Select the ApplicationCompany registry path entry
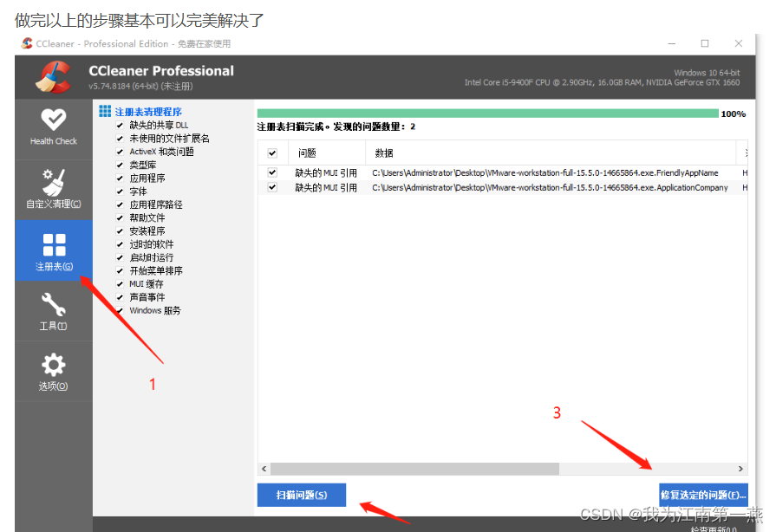776x532 pixels. 550,188
